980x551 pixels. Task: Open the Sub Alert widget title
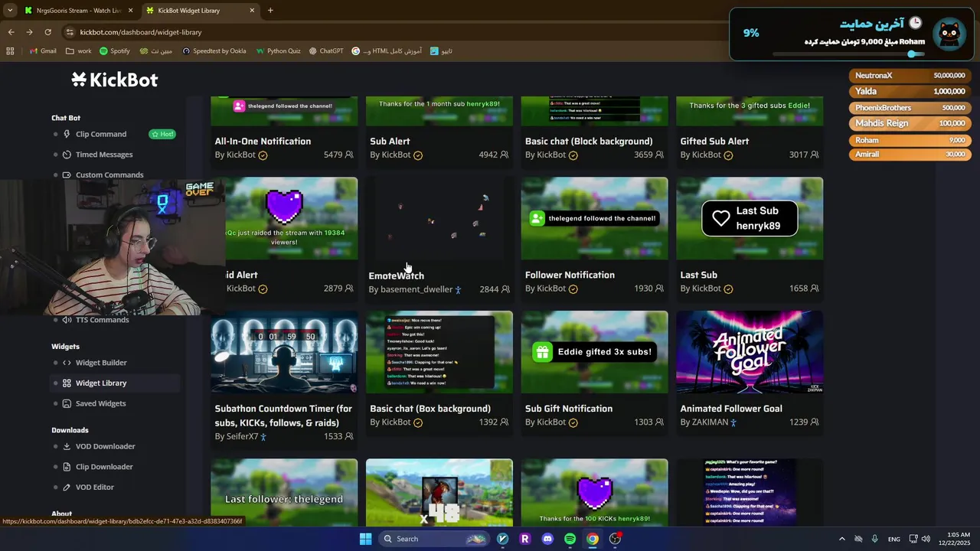[x=390, y=141]
